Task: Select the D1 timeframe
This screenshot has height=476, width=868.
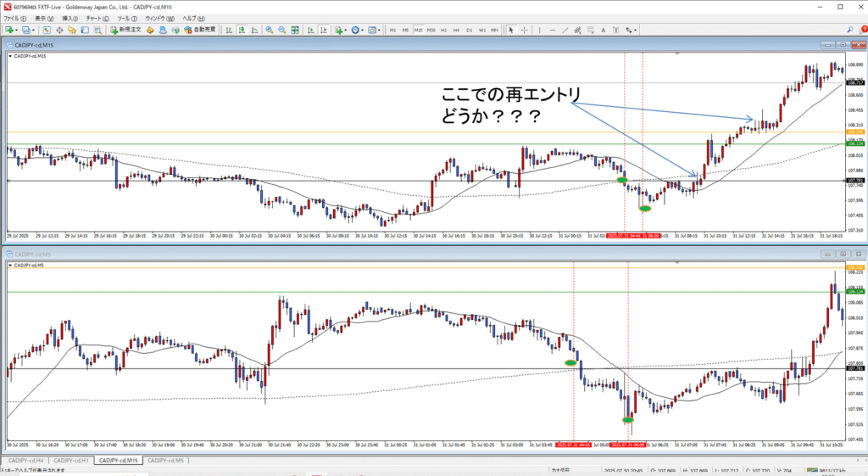Action: pyautogui.click(x=469, y=30)
